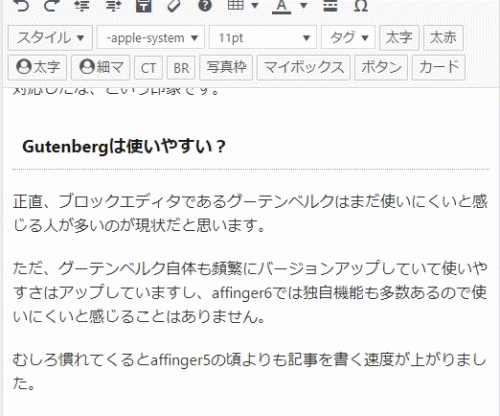Viewport: 500px width, 416px height.
Task: Open the タグ dropdown
Action: (348, 38)
